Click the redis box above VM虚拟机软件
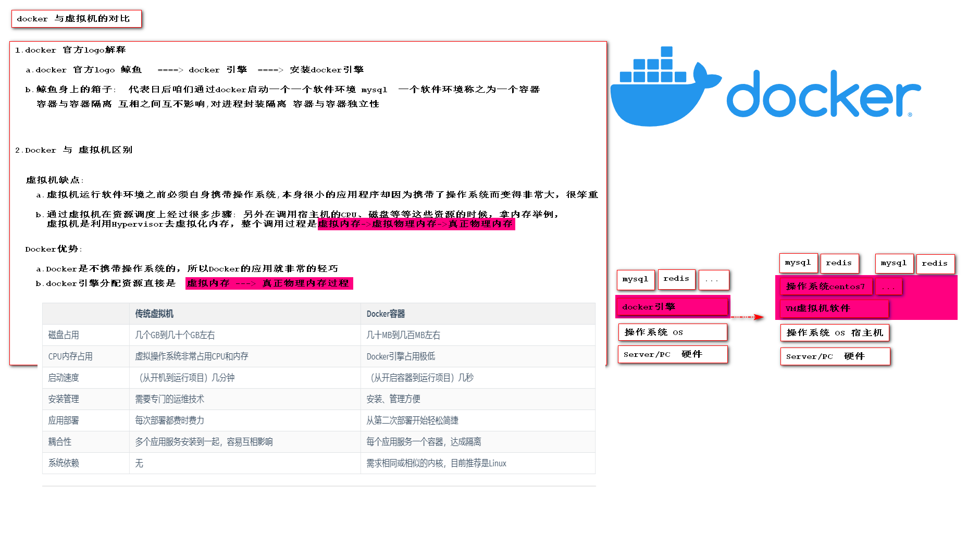 pos(935,264)
